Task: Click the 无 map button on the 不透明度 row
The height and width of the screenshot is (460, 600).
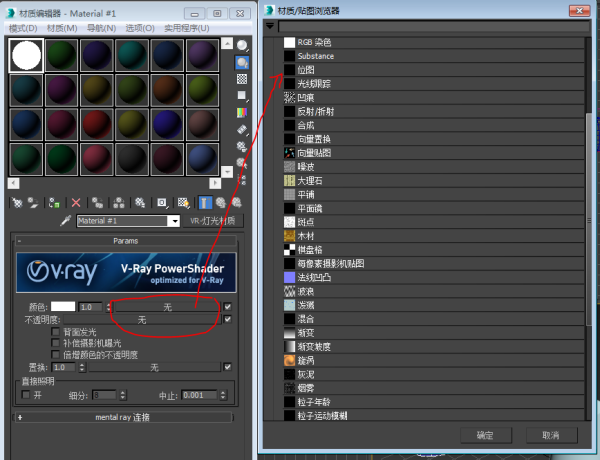Action: click(x=142, y=320)
